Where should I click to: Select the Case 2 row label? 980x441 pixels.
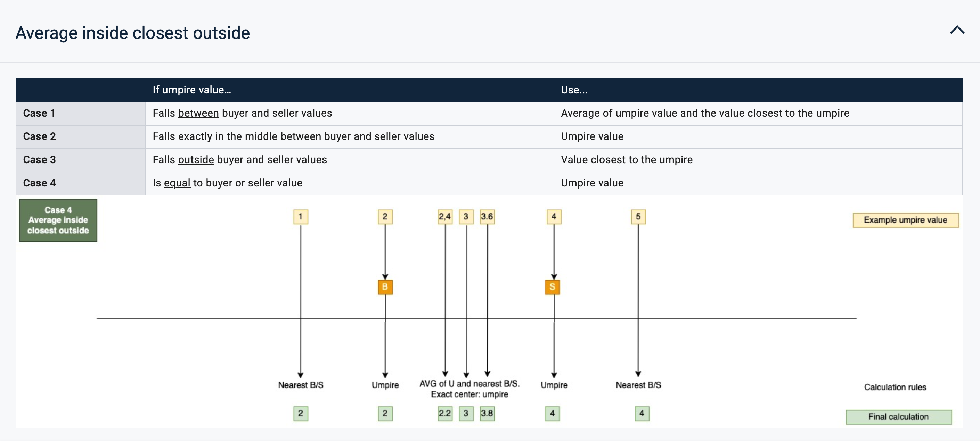pyautogui.click(x=40, y=136)
